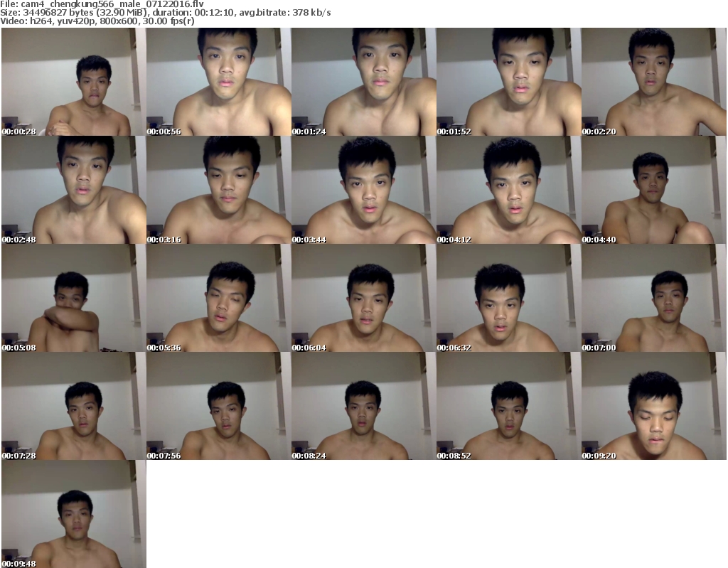Select the frame timestamped 00:07:00
The height and width of the screenshot is (568, 728).
coord(654,298)
